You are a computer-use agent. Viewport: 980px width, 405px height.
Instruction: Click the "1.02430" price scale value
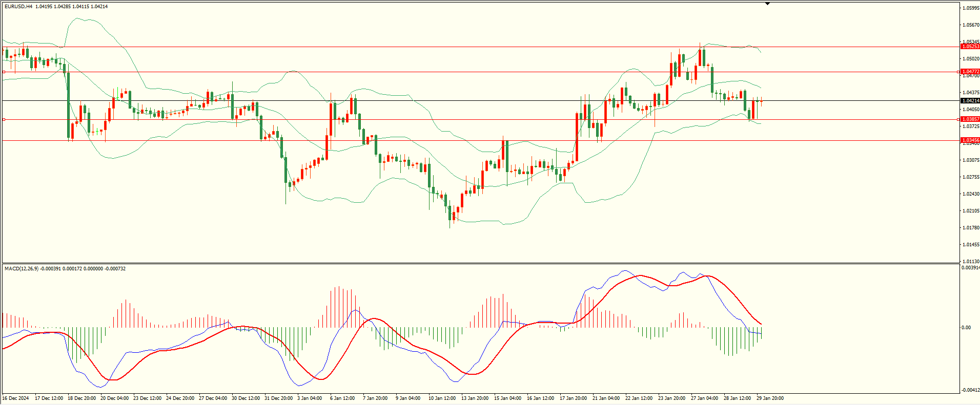pos(971,194)
